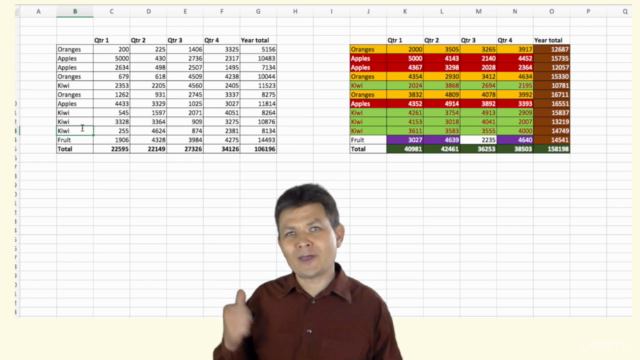640x360 pixels.
Task: Select column L header
Action: click(442, 11)
